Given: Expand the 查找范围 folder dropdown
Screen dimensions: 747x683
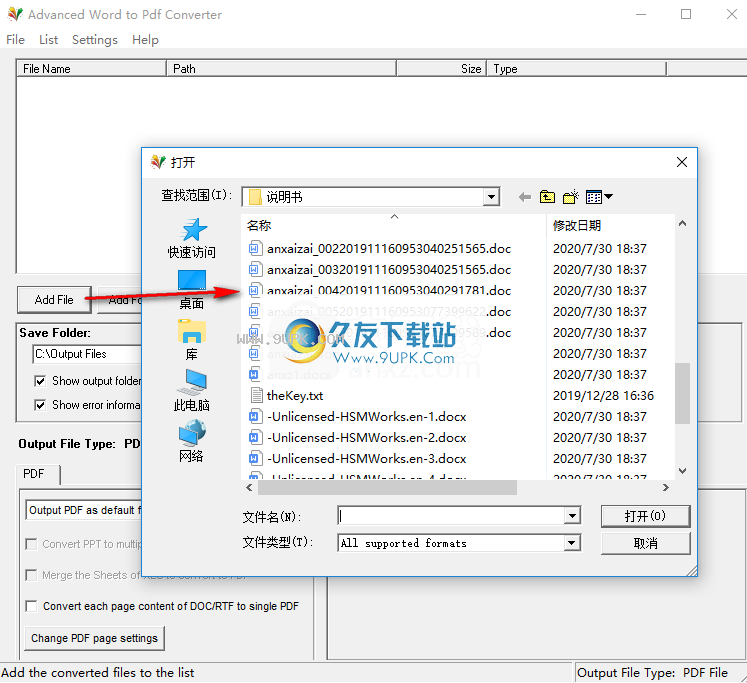Looking at the screenshot, I should point(491,197).
